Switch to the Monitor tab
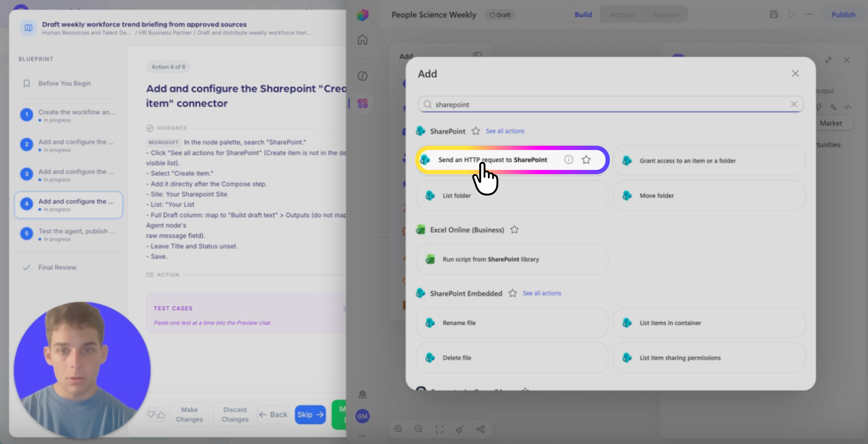The image size is (868, 444). point(666,15)
